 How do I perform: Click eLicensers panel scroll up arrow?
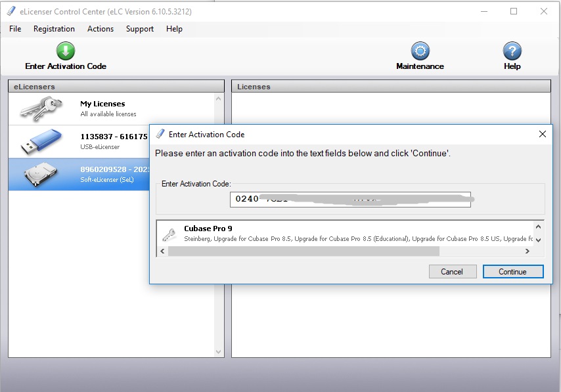click(218, 98)
